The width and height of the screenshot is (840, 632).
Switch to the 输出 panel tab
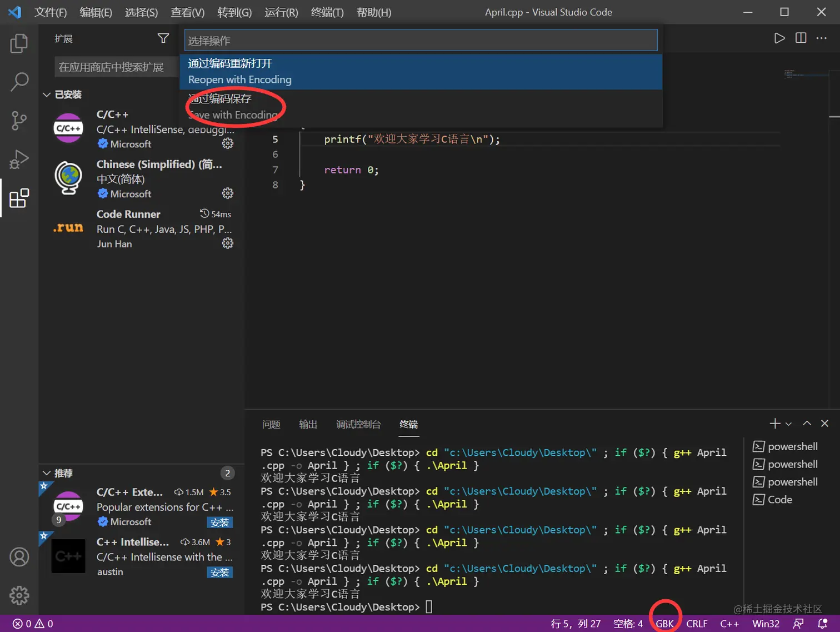click(308, 424)
